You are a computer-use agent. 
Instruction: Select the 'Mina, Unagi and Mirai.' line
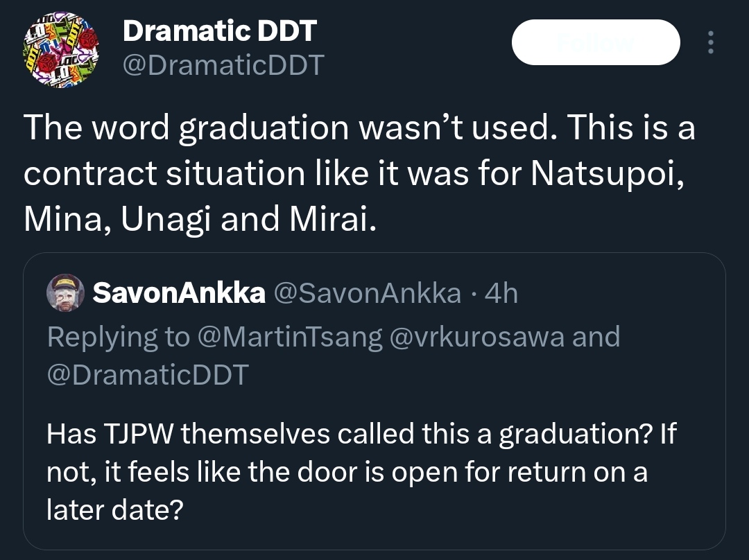[x=200, y=219]
